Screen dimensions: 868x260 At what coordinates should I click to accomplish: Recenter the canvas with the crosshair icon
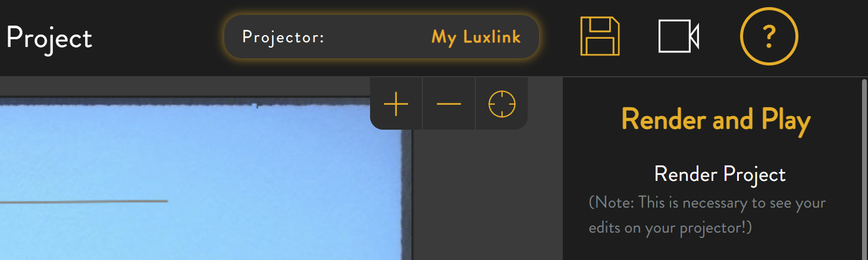pyautogui.click(x=502, y=104)
